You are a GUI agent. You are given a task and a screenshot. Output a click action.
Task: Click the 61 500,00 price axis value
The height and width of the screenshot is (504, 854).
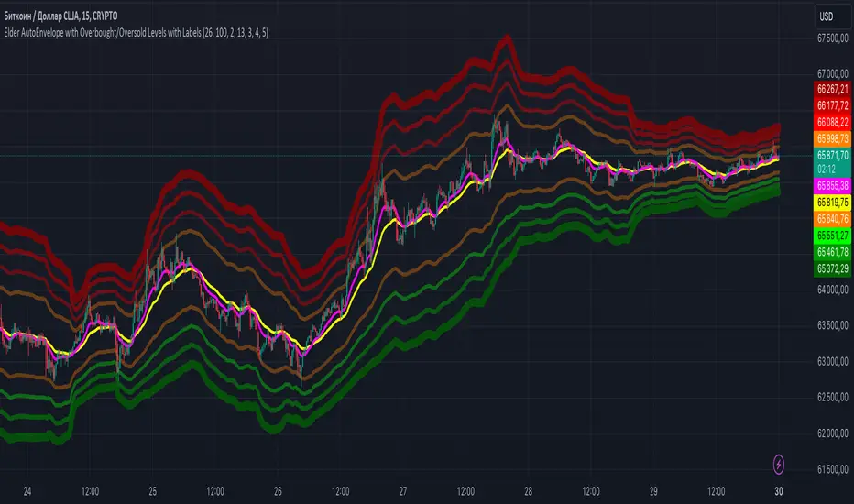[833, 469]
